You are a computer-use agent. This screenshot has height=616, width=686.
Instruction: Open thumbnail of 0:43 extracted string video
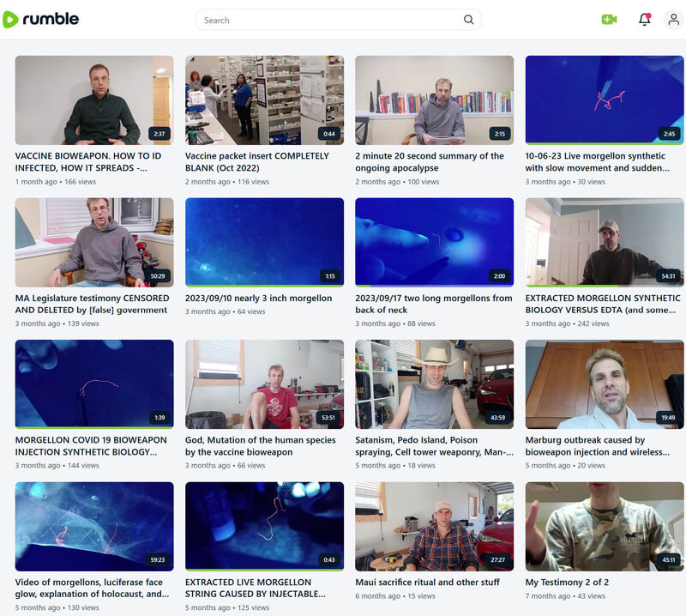coord(264,526)
